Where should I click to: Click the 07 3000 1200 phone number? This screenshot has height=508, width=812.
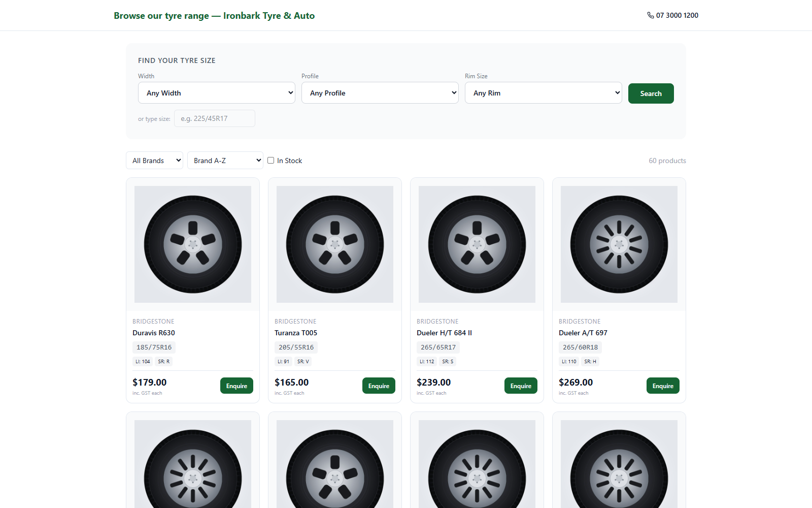pos(677,15)
